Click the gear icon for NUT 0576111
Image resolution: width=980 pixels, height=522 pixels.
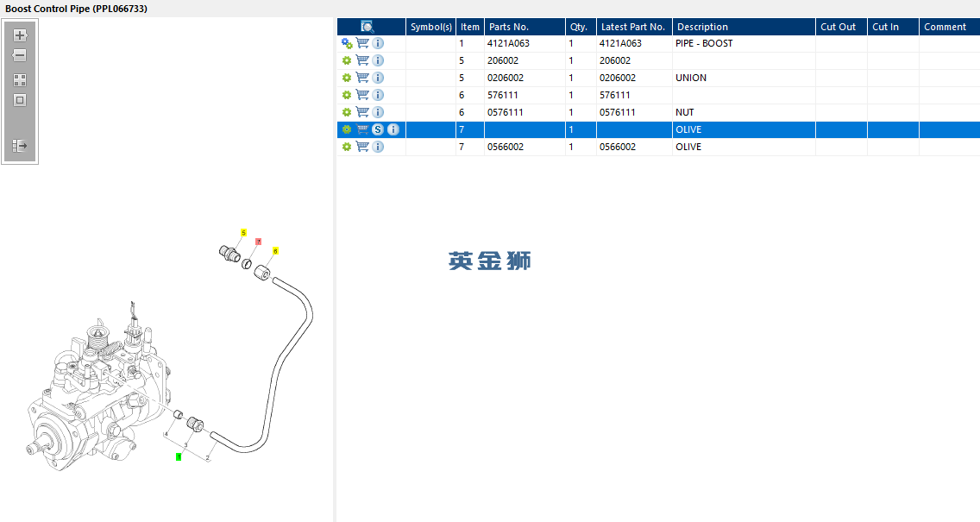coord(347,112)
